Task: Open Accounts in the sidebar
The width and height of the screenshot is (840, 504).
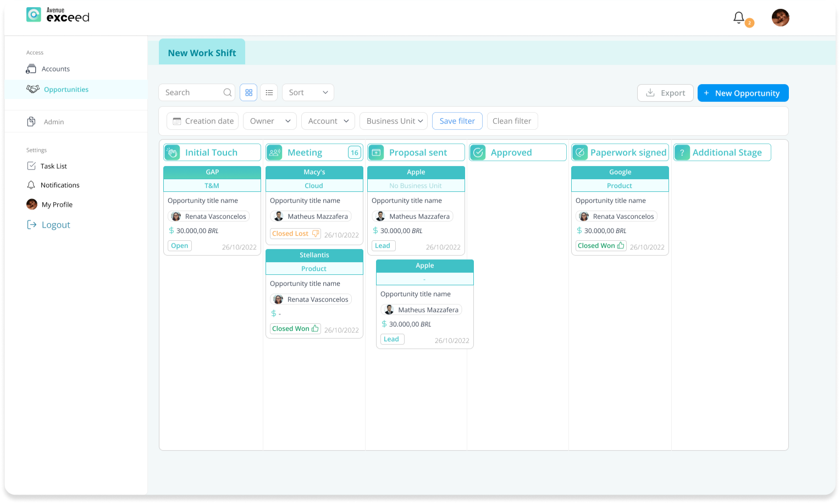Action: (x=56, y=69)
